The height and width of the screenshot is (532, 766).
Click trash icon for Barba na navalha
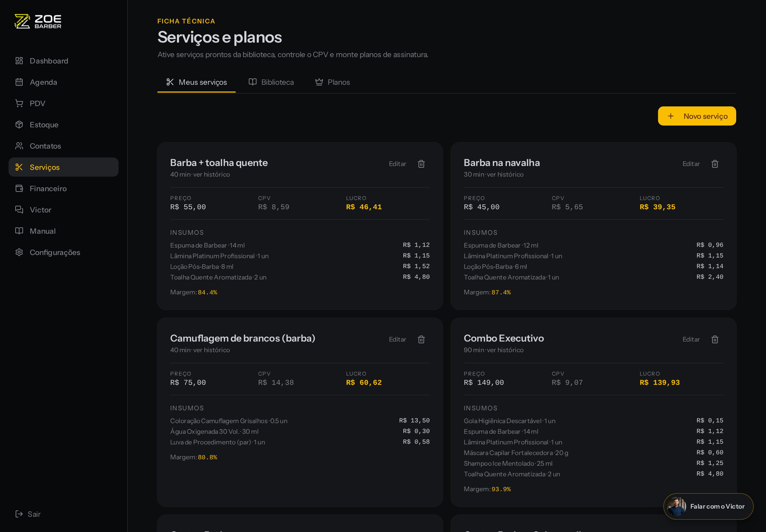[715, 164]
